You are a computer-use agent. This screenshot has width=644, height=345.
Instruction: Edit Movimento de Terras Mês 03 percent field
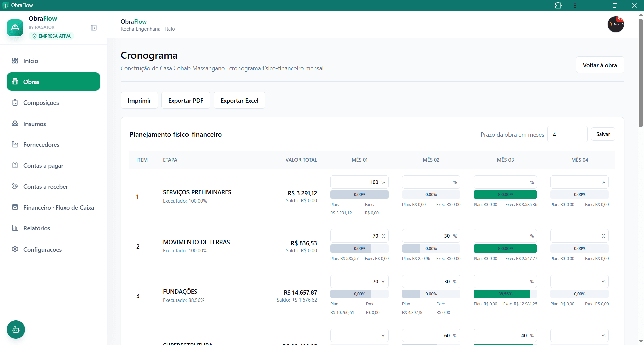click(x=505, y=236)
